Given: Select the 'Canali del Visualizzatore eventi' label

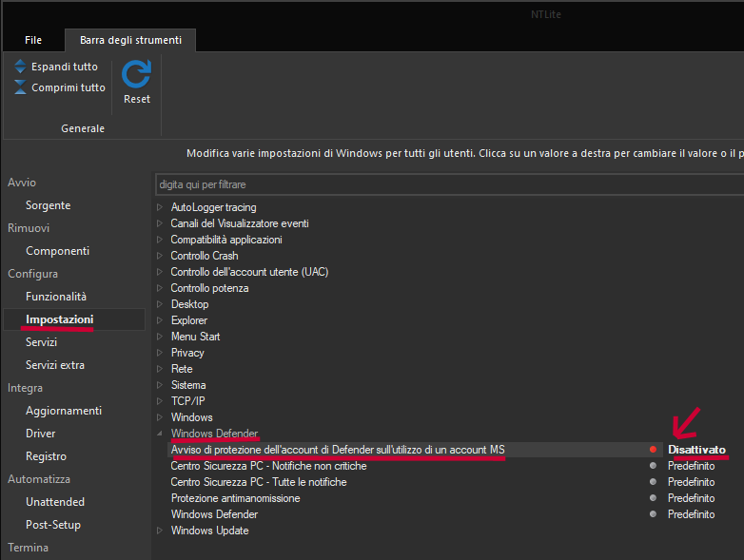Looking at the screenshot, I should (240, 223).
